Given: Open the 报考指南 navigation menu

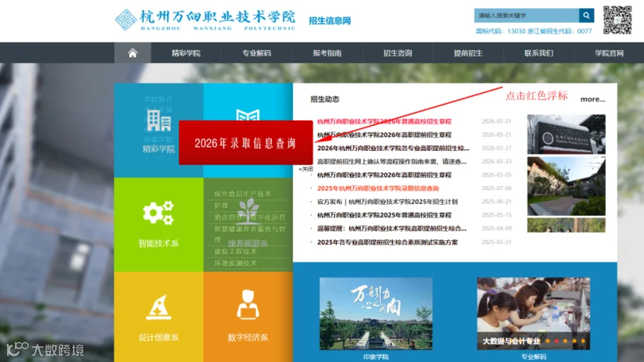Looking at the screenshot, I should tap(327, 53).
